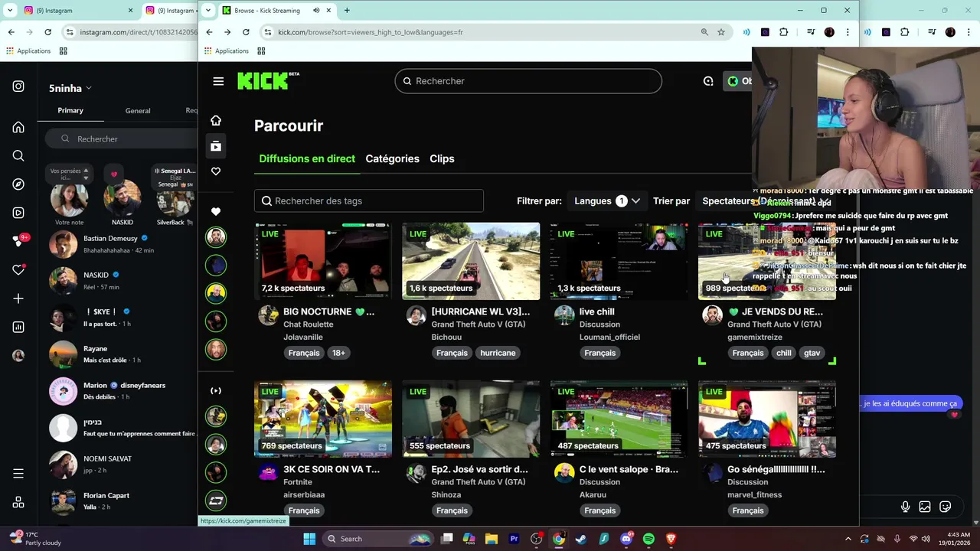Open the Instagram logo in the left rail
This screenshot has width=980, height=551.
[x=18, y=86]
